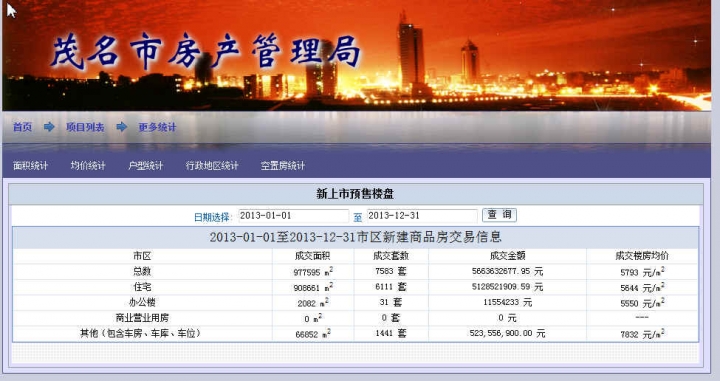
Task: Select the 市区新建商品房交易信息 table title
Action: (355, 237)
